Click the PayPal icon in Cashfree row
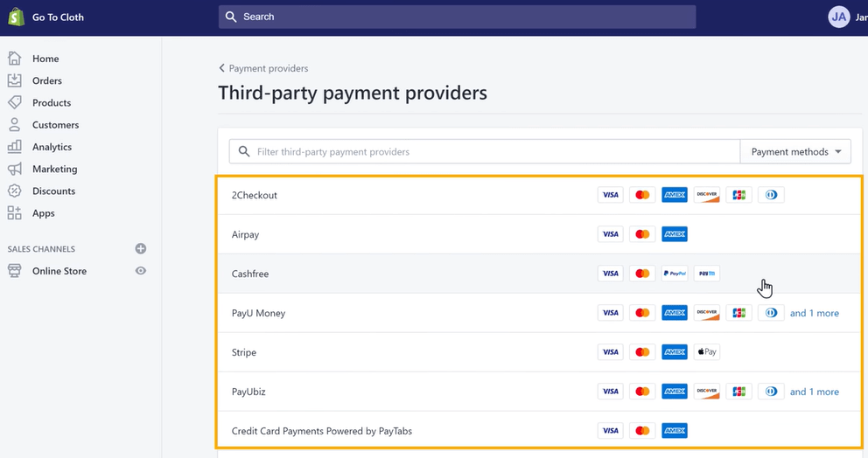The height and width of the screenshot is (458, 868). [x=675, y=274]
